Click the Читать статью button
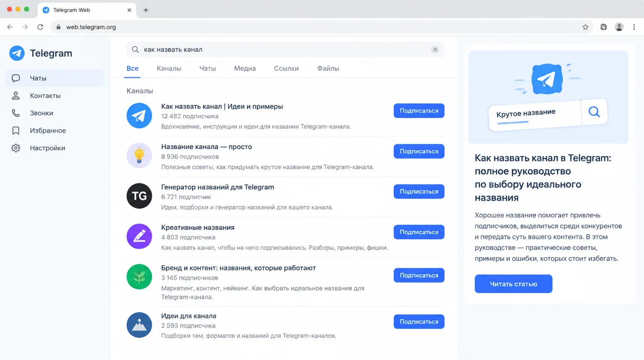This screenshot has width=644, height=360. point(514,284)
